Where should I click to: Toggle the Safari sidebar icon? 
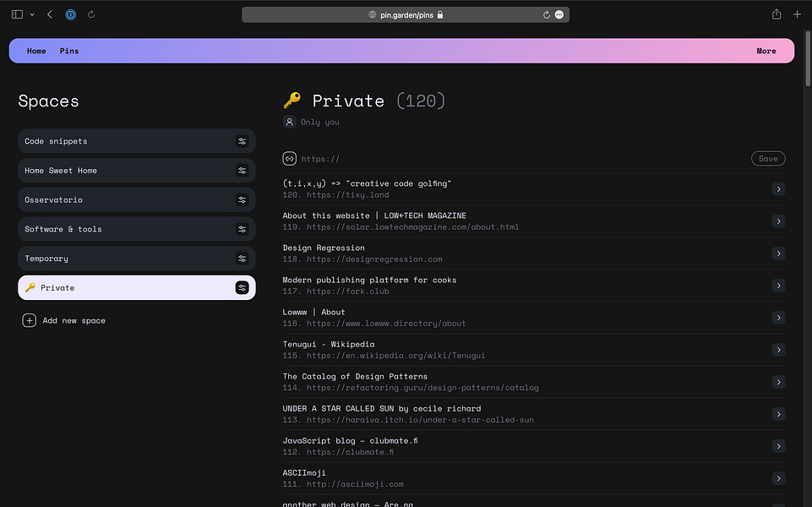tap(17, 14)
